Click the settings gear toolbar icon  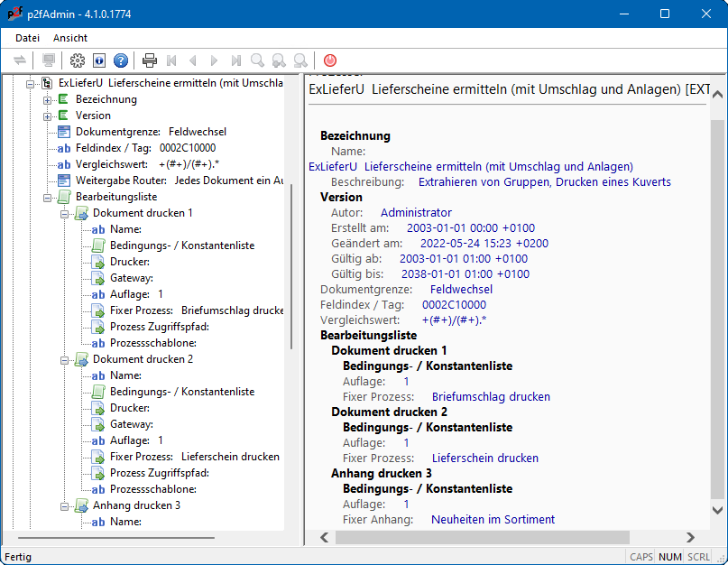pyautogui.click(x=78, y=60)
